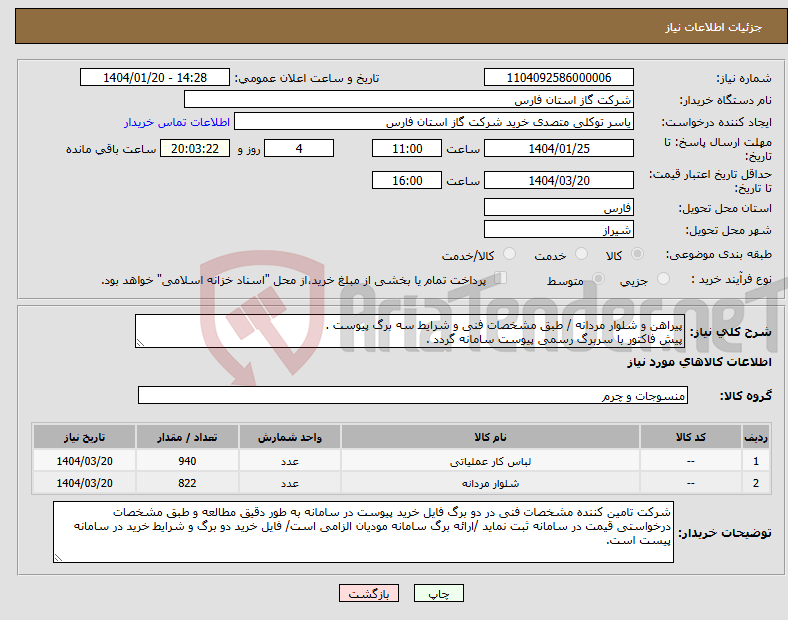Click the ردیف column header
Image resolution: width=788 pixels, height=620 pixels.
(755, 437)
